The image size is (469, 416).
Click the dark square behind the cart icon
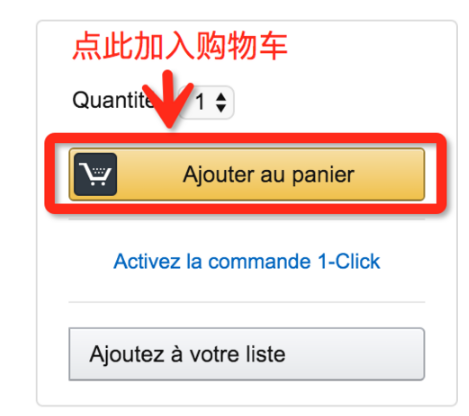95,174
